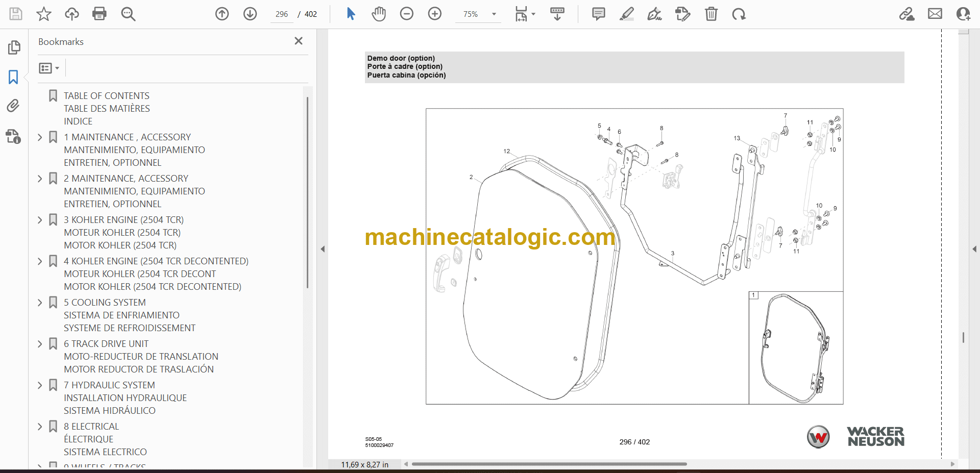Go to next page arrow
The image size is (980, 473).
[250, 14]
